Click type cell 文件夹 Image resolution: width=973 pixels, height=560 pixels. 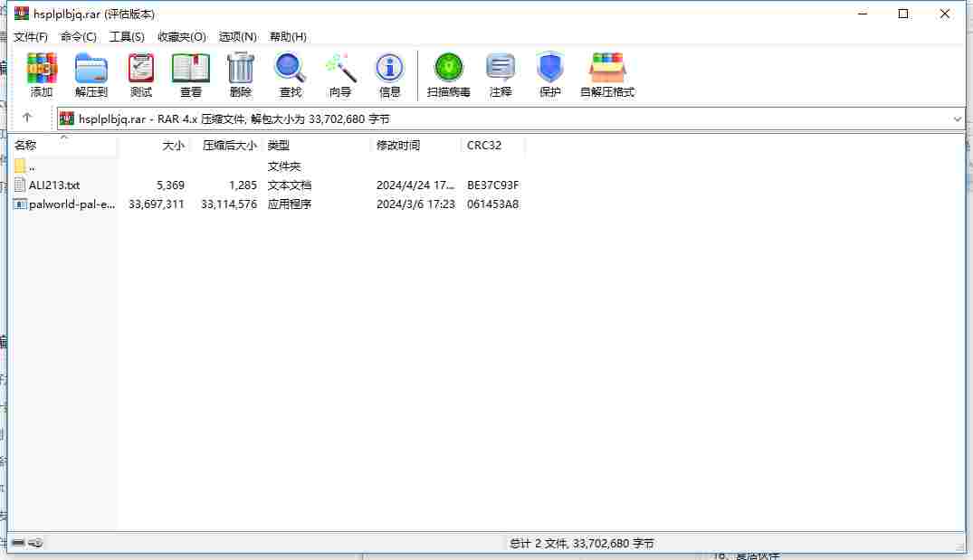pos(283,166)
